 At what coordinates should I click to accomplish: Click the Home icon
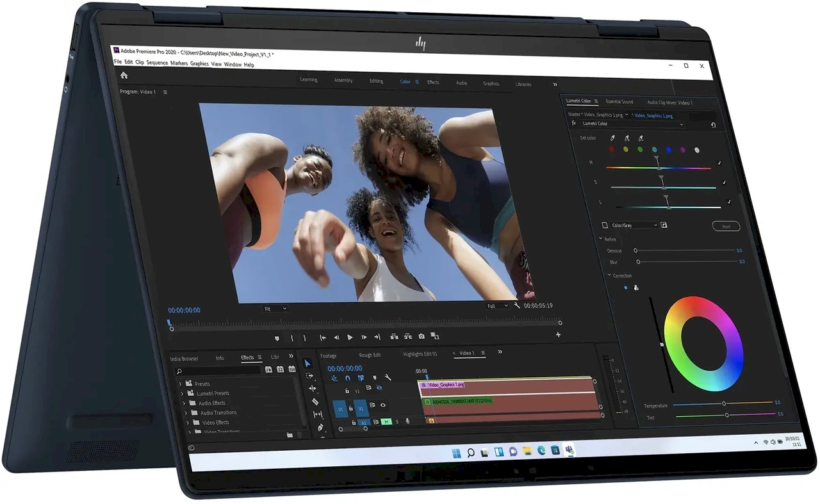pyautogui.click(x=124, y=75)
